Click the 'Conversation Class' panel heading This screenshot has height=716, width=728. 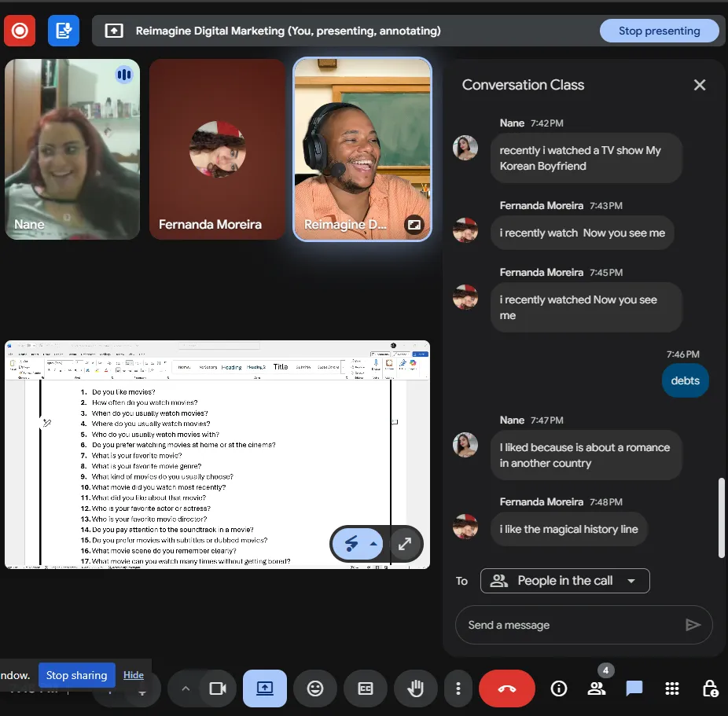(523, 85)
